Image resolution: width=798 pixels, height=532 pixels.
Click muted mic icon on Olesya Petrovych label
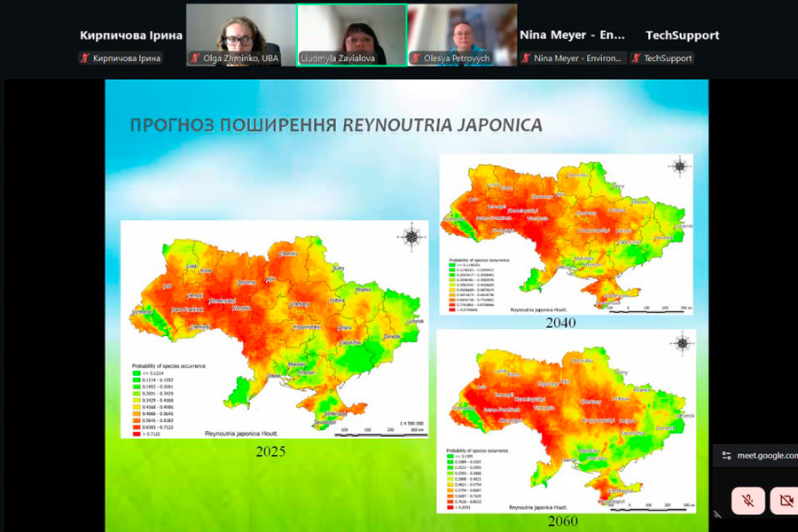[416, 58]
